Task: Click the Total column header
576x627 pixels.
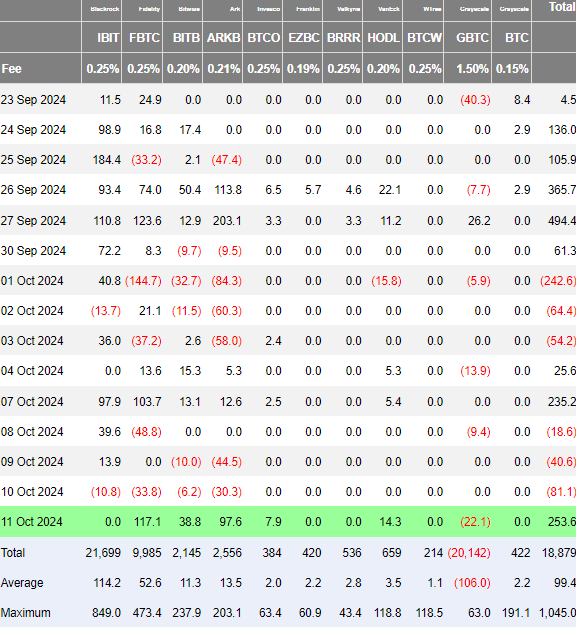Action: pyautogui.click(x=562, y=7)
